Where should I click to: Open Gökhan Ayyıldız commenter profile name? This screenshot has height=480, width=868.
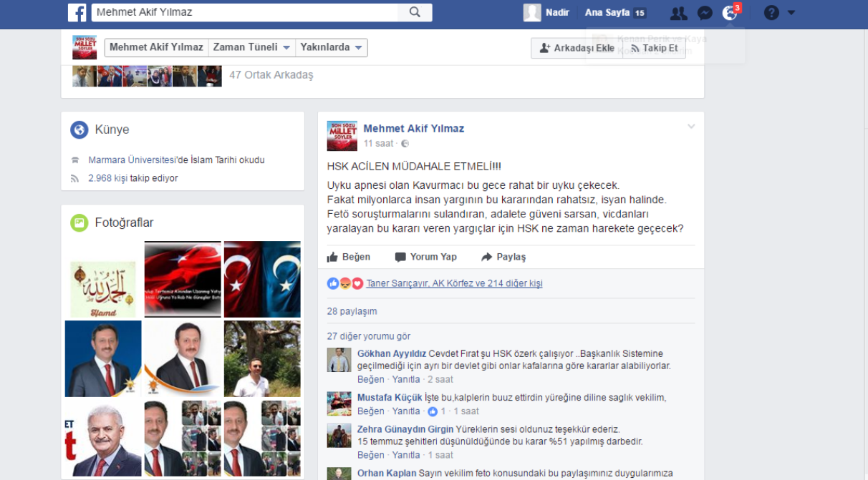tap(392, 354)
